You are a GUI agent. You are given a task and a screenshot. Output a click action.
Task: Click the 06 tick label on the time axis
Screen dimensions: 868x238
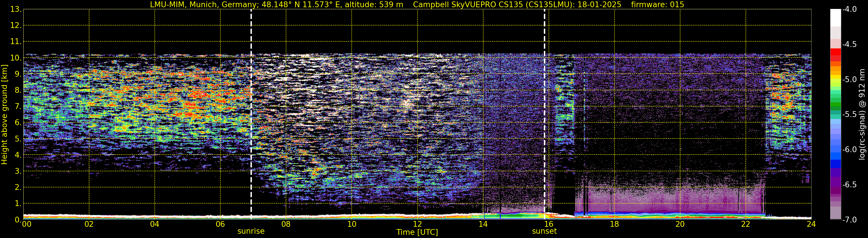220,224
